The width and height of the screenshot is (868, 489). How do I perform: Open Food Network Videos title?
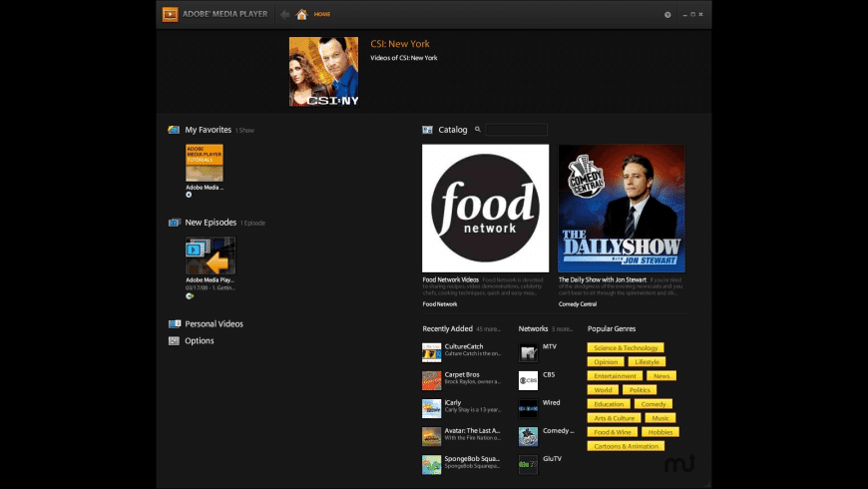point(451,280)
